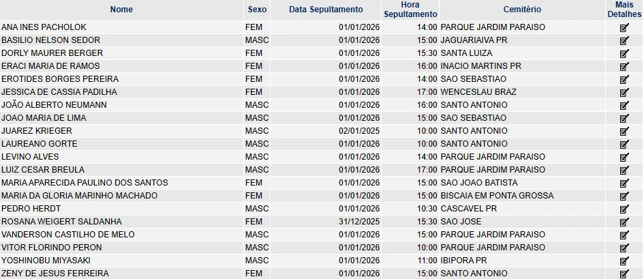The image size is (644, 279).
Task: Show details icon for Juarez Krieger
Action: (x=624, y=131)
